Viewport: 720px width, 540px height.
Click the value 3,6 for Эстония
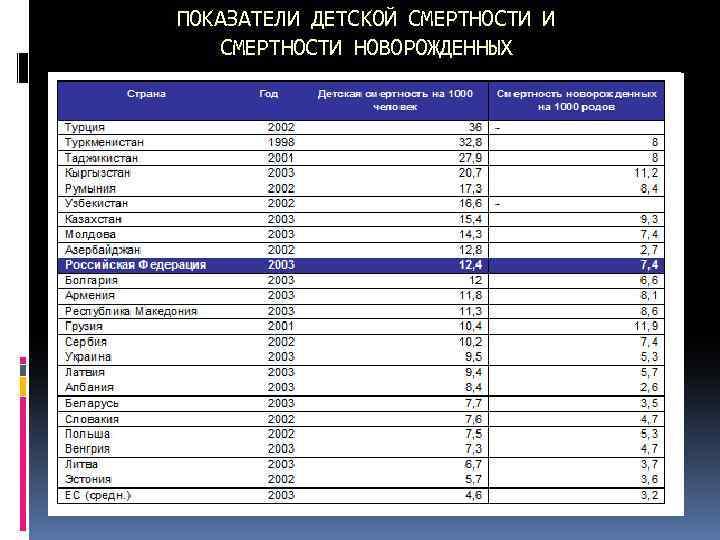pos(649,479)
